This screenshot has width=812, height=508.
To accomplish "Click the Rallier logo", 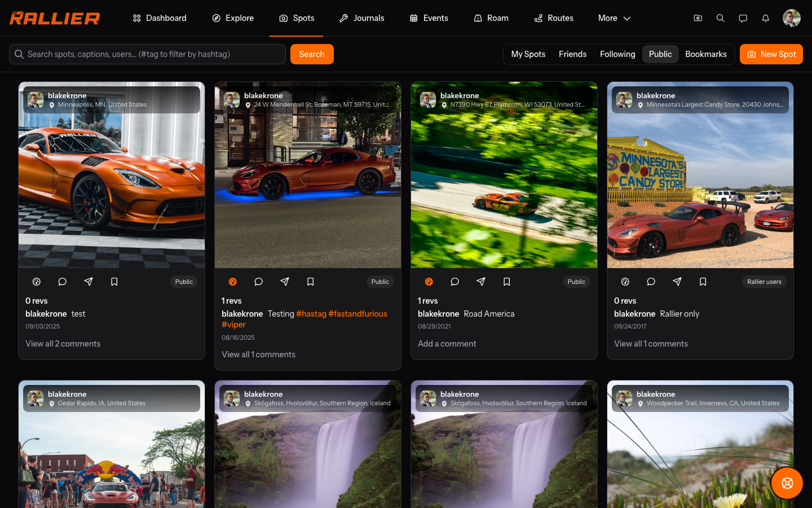I will [x=55, y=18].
